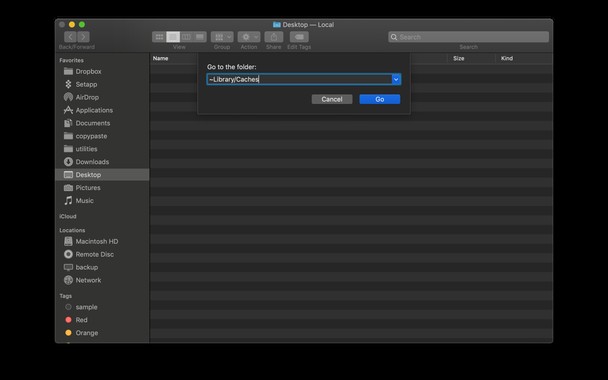Viewport: 608px width, 380px height.
Task: Select the Orange tag
Action: [102, 333]
